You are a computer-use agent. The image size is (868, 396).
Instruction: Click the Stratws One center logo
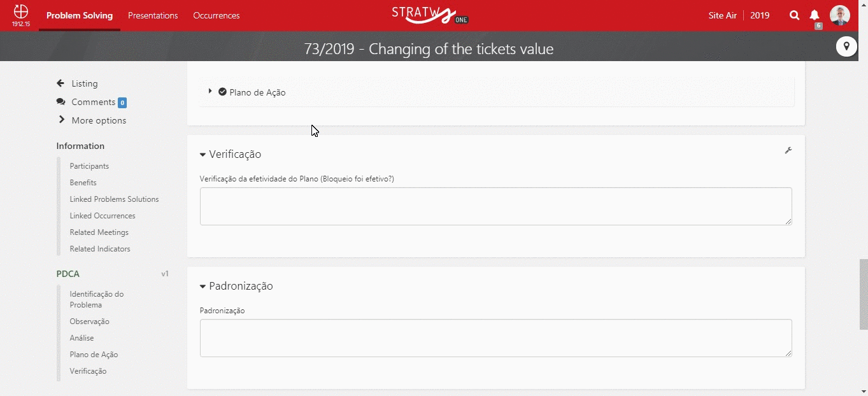tap(430, 15)
